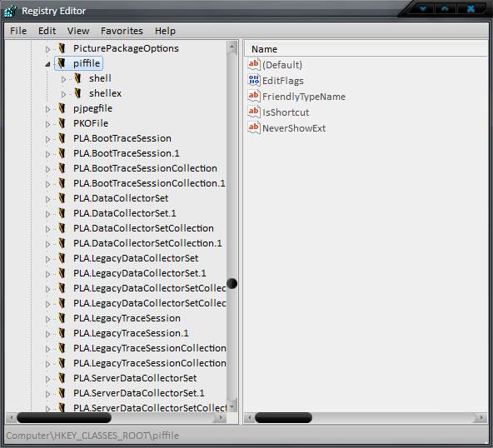Click the Registry Editor app icon in title bar

tap(10, 11)
